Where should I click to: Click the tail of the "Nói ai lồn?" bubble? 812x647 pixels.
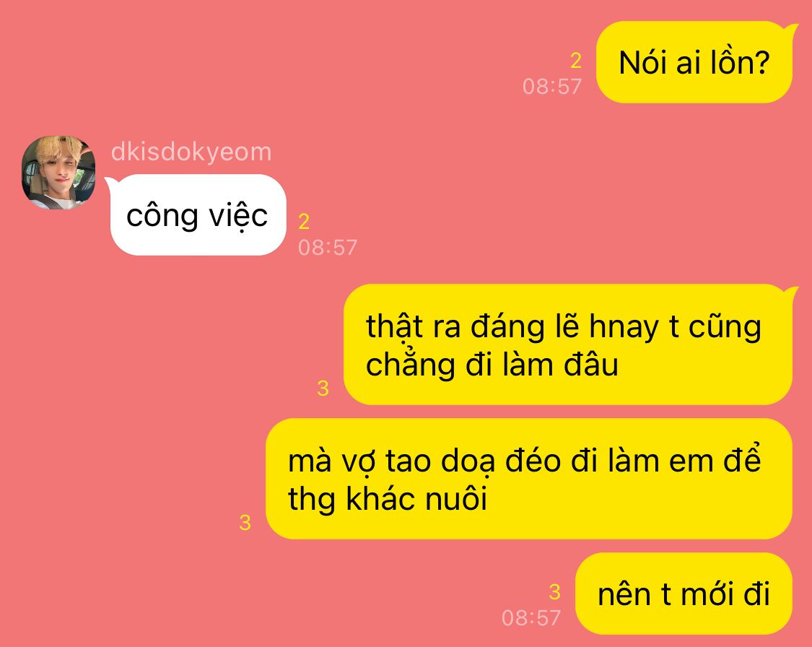click(792, 29)
